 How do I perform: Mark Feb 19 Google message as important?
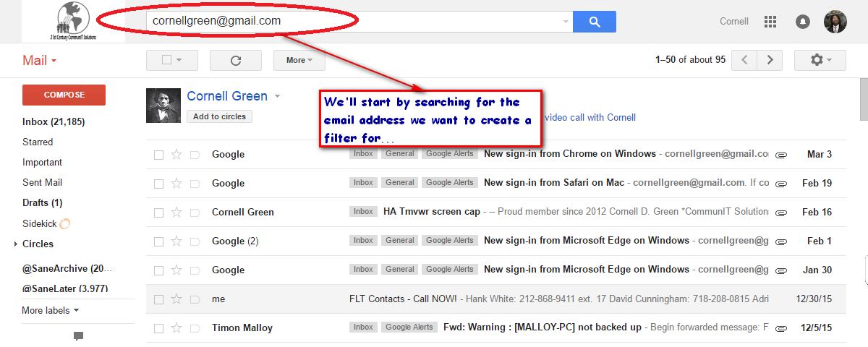[x=195, y=183]
